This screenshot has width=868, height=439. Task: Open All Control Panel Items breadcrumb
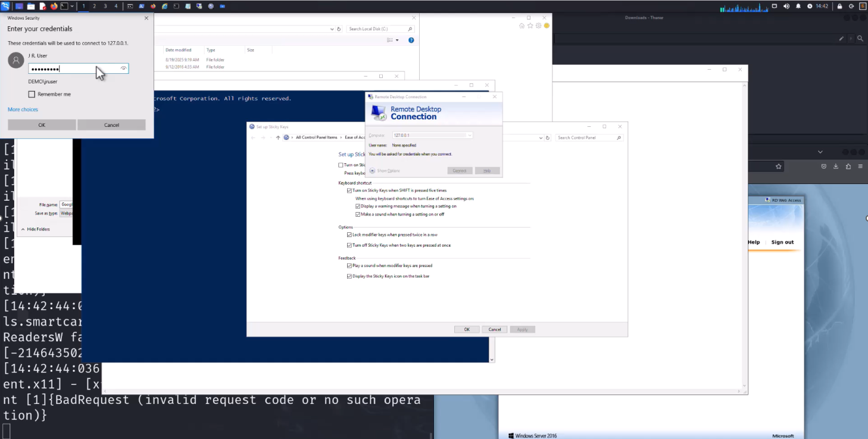(317, 137)
